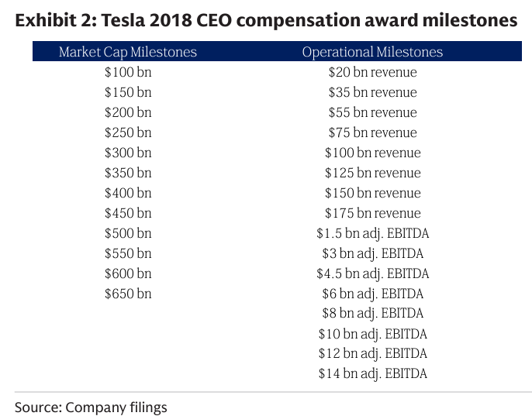The image size is (532, 416).
Task: Select the $450 bn market cap cell
Action: [x=128, y=213]
